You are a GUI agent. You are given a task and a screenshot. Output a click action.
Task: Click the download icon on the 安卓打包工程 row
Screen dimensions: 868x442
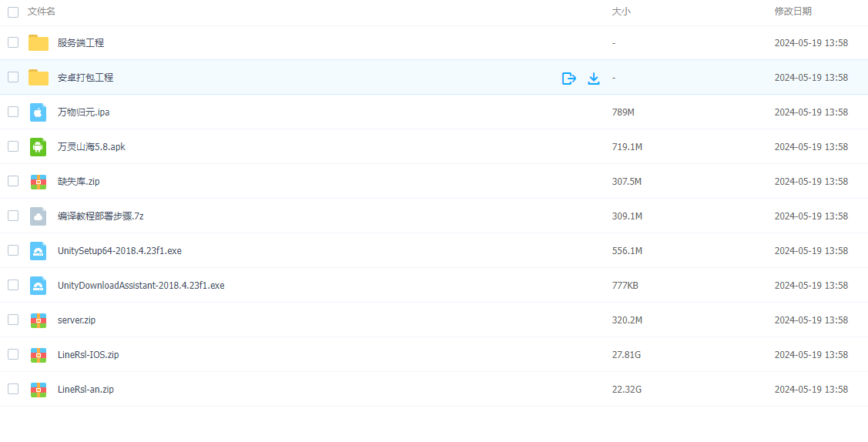coord(593,78)
